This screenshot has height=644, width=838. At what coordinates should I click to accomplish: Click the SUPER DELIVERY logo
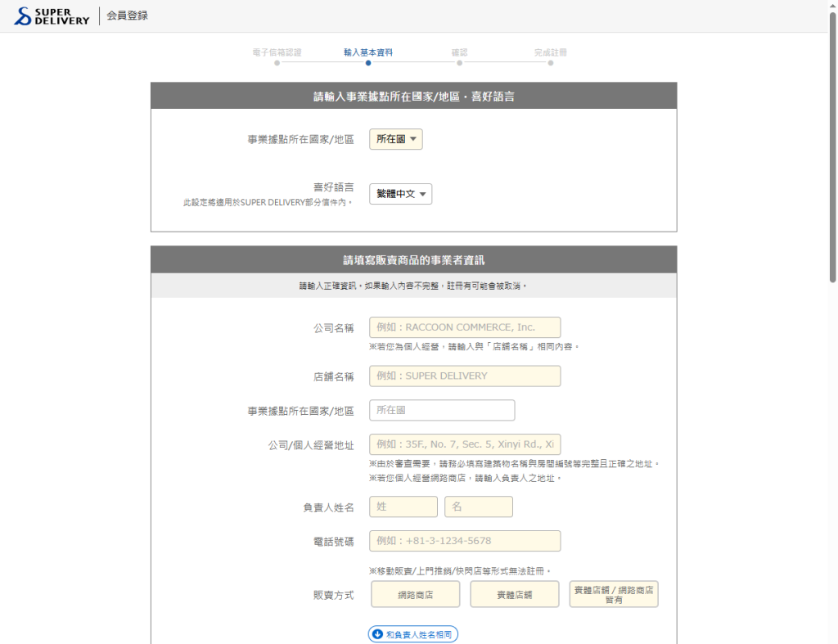(x=52, y=16)
